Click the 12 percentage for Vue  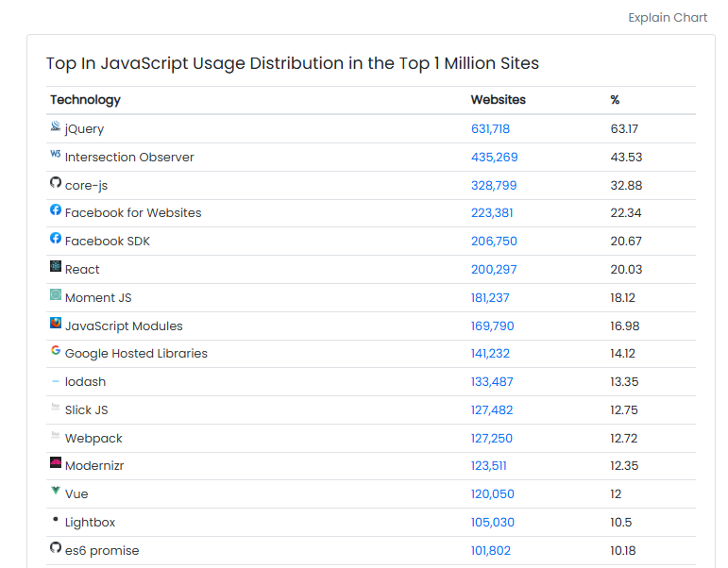coord(616,493)
